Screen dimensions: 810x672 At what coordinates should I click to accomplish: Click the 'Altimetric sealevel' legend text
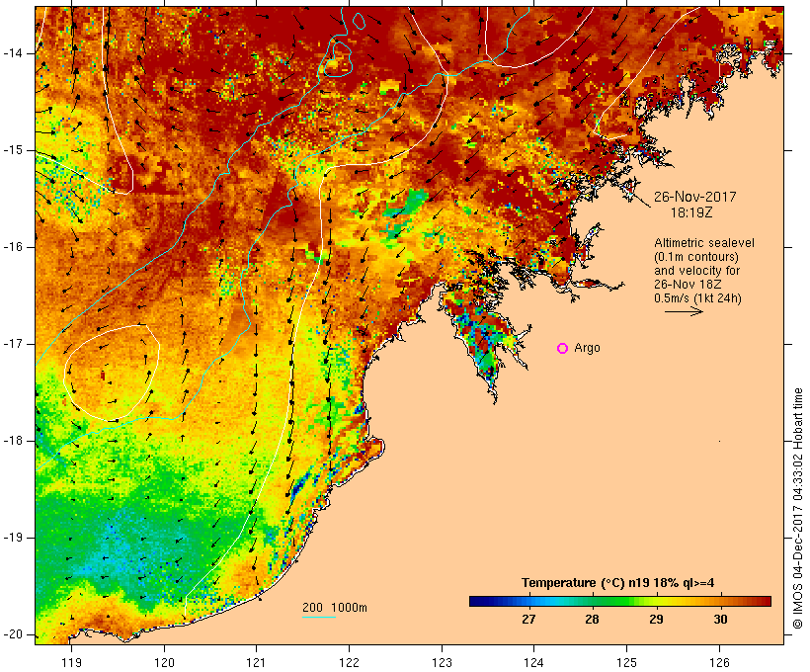[704, 243]
